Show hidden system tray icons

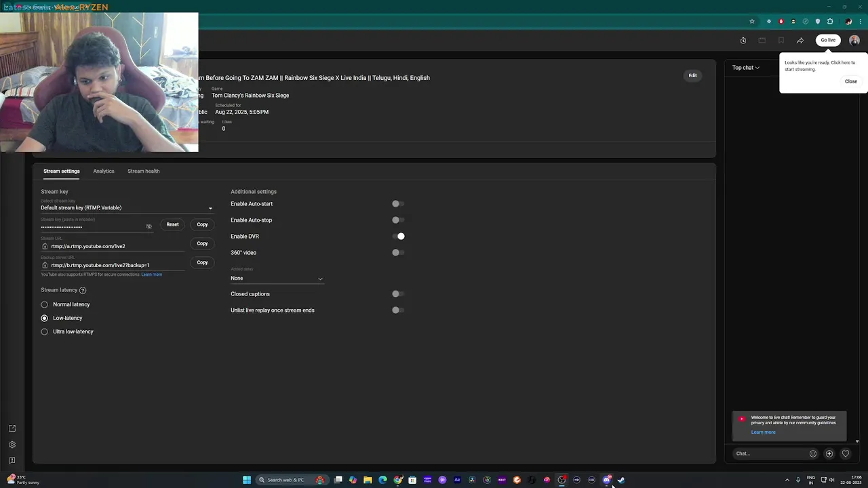point(787,480)
